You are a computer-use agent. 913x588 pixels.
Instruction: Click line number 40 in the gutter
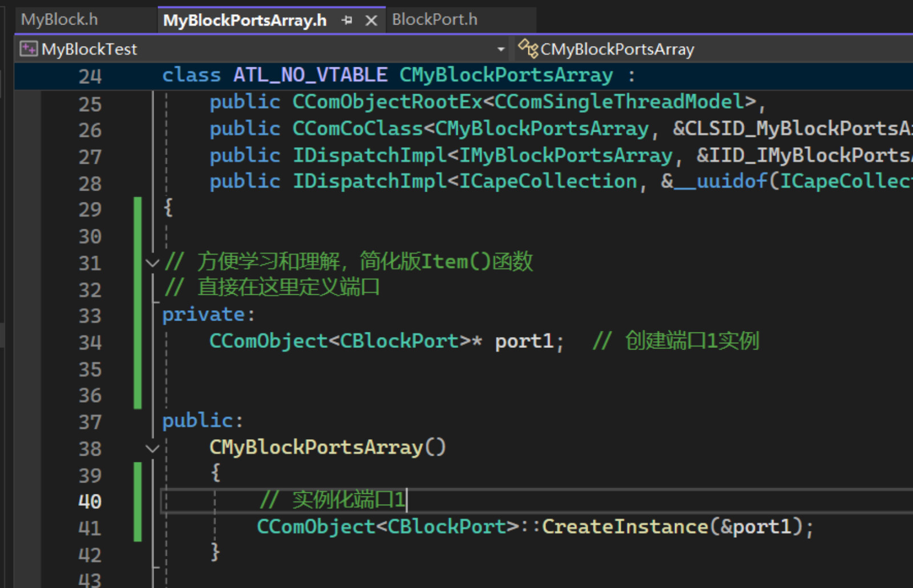(90, 502)
